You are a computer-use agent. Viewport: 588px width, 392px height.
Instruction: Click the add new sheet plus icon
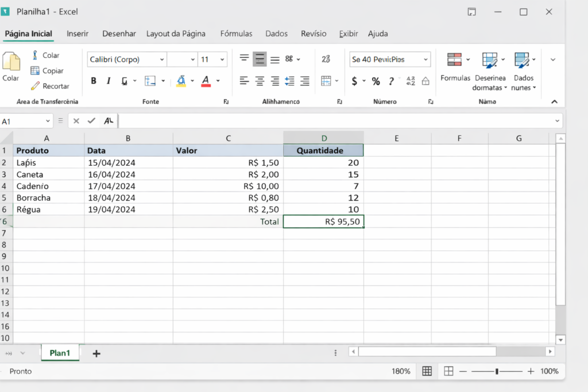(96, 354)
